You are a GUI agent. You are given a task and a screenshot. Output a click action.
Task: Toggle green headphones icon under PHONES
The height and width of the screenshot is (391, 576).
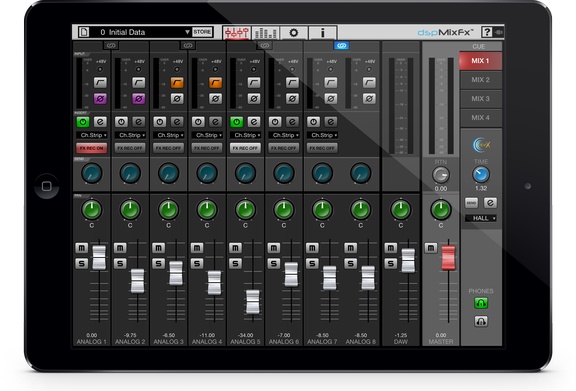pos(481,303)
